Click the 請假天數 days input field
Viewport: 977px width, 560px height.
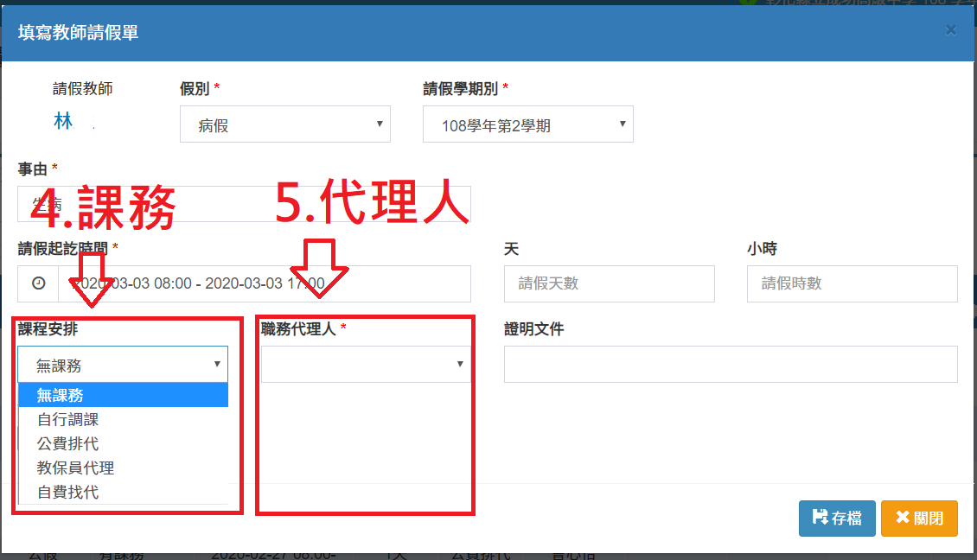coord(609,283)
